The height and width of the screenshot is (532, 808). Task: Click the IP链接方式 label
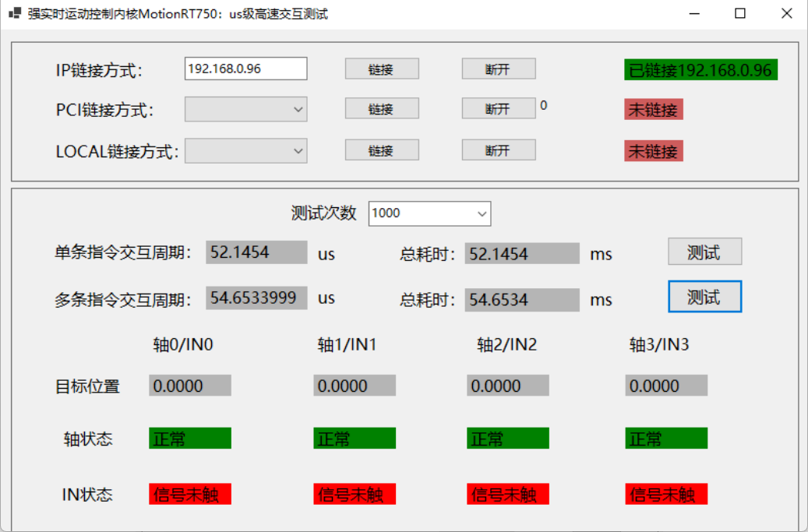click(100, 70)
